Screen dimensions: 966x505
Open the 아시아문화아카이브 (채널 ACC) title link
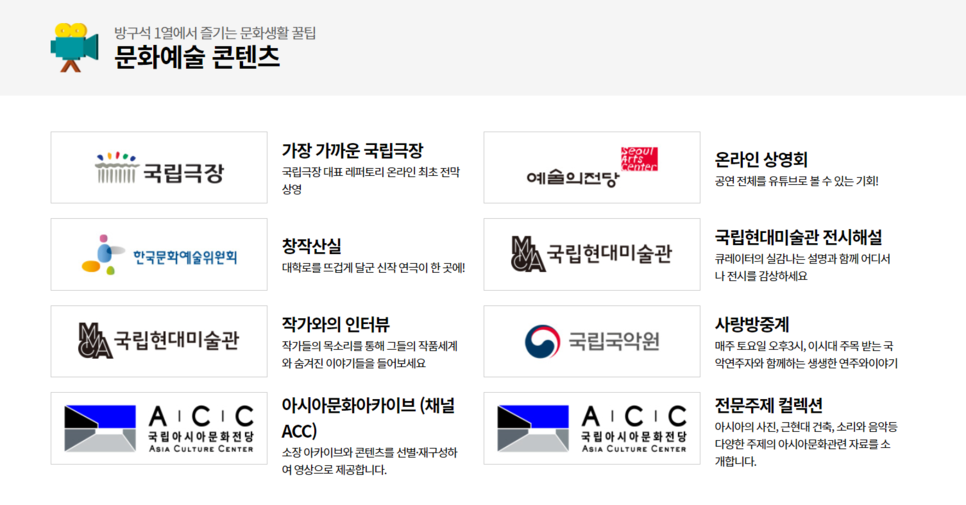click(x=368, y=418)
